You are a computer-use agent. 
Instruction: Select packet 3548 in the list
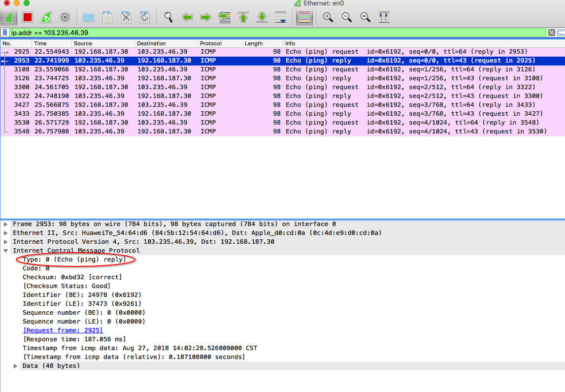[x=283, y=131]
